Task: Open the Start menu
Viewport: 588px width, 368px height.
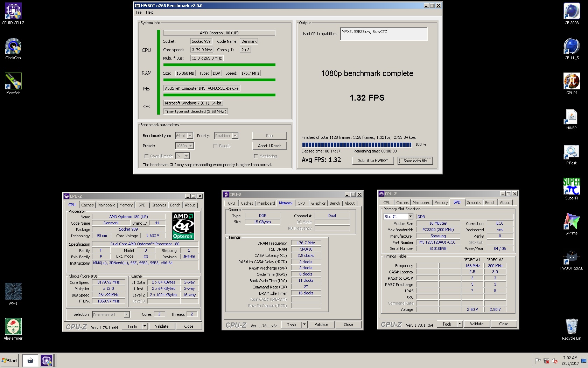Action: tap(10, 360)
